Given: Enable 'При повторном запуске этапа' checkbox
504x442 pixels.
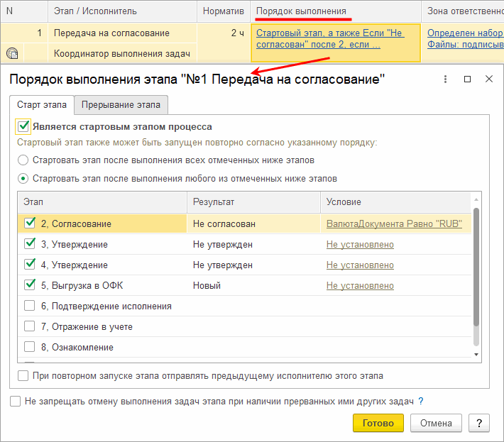Looking at the screenshot, I should pyautogui.click(x=23, y=375).
